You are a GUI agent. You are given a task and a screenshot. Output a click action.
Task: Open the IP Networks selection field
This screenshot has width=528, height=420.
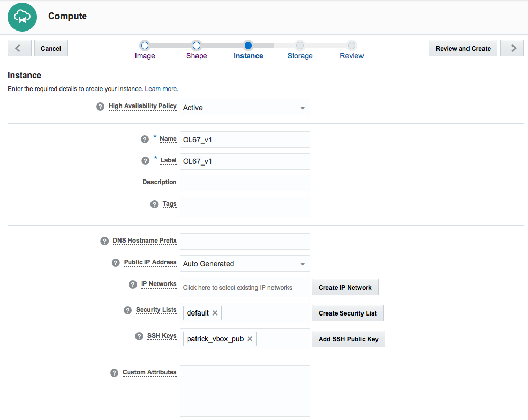point(245,287)
